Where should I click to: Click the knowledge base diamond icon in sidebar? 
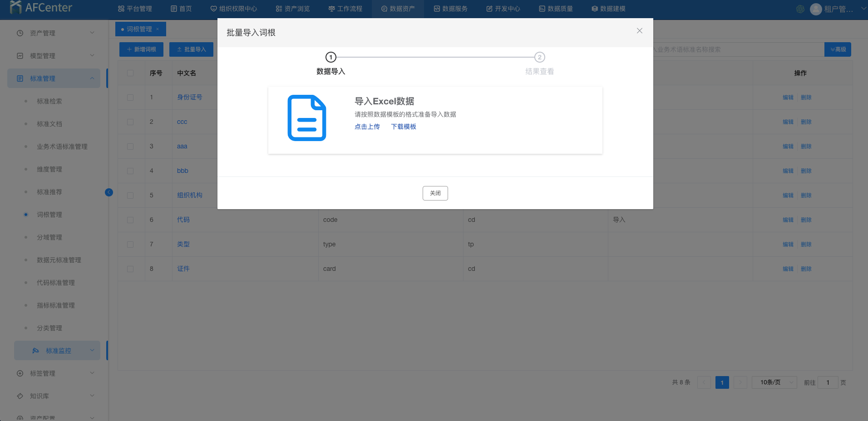(20, 396)
